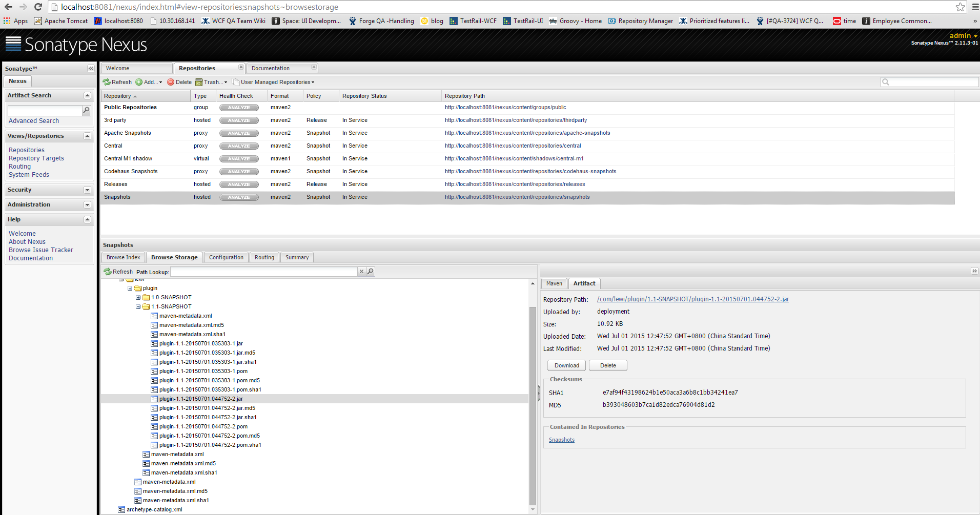980x515 pixels.
Task: Collapse the Sonatype sidebar panel
Action: click(x=91, y=69)
